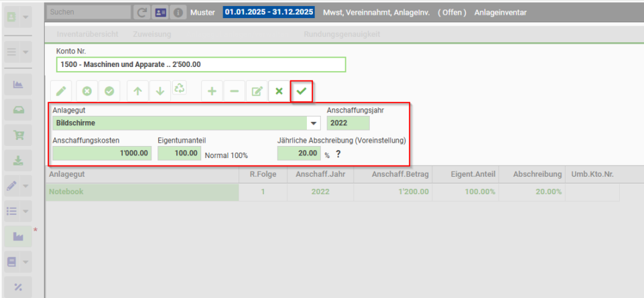This screenshot has height=298, width=644.
Task: Click the 100.00% ownership cell
Action: point(466,192)
